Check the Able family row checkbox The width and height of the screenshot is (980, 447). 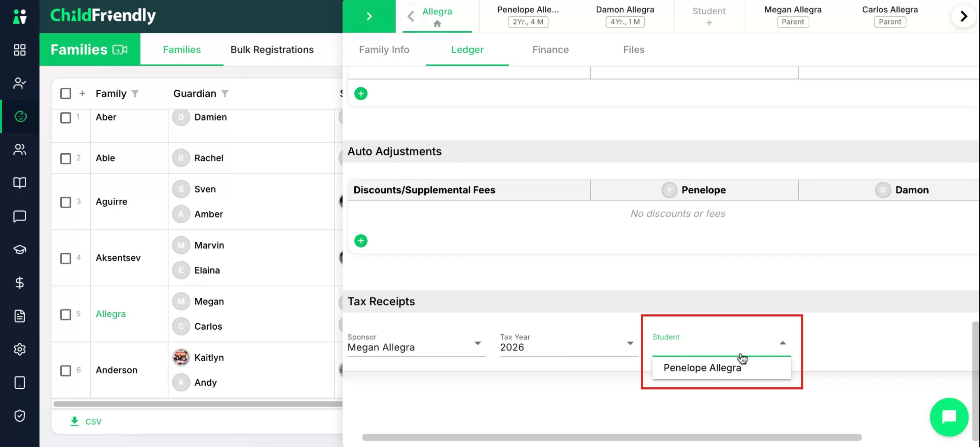point(66,158)
